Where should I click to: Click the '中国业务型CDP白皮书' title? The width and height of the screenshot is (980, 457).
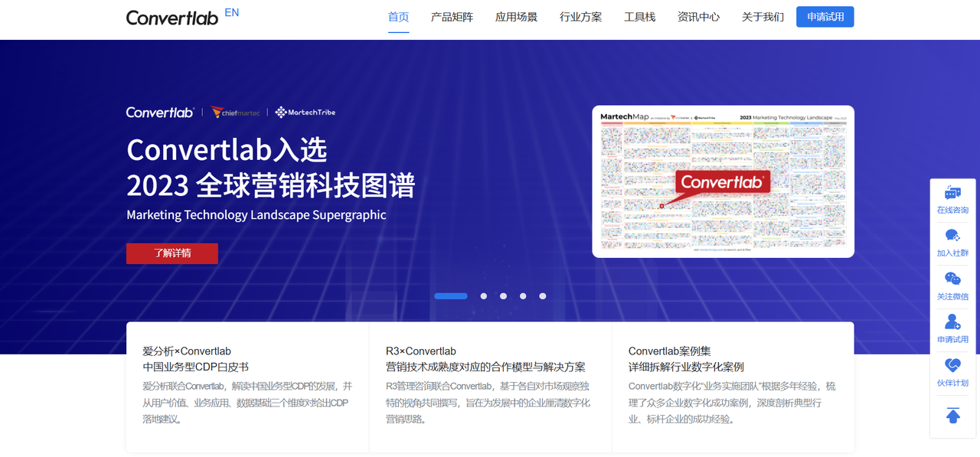coord(195,367)
